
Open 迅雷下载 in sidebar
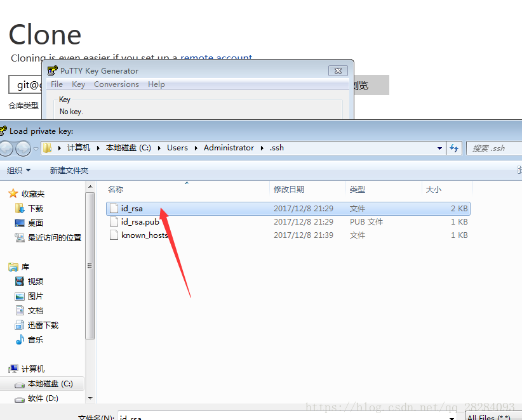(37, 325)
